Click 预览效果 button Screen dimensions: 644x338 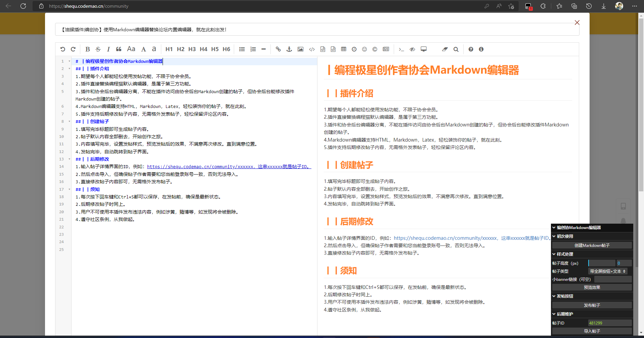(592, 287)
